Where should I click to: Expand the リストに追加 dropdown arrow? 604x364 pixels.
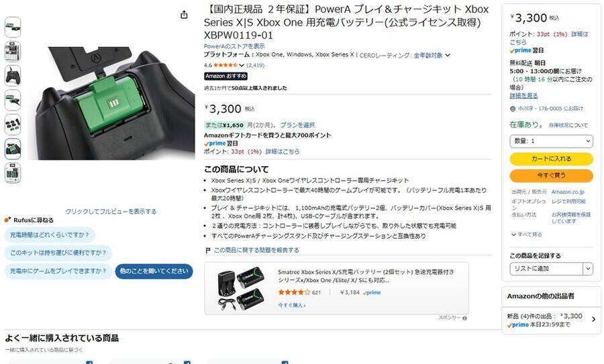[588, 269]
